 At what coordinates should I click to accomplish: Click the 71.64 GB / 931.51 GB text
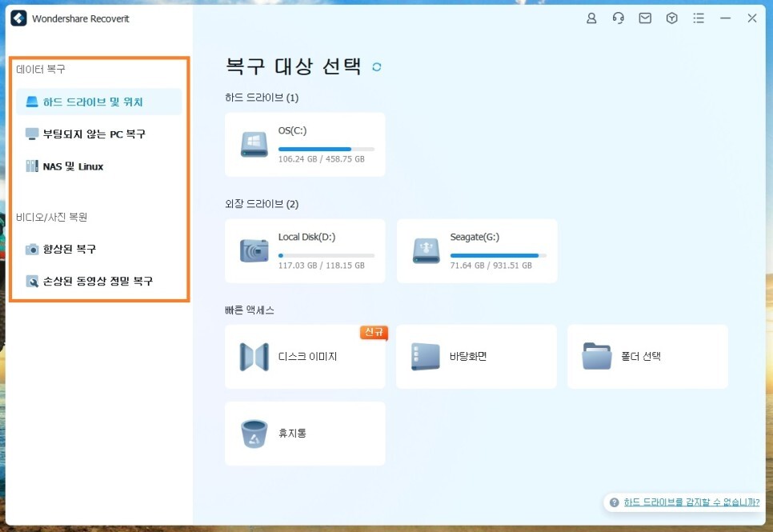(491, 266)
